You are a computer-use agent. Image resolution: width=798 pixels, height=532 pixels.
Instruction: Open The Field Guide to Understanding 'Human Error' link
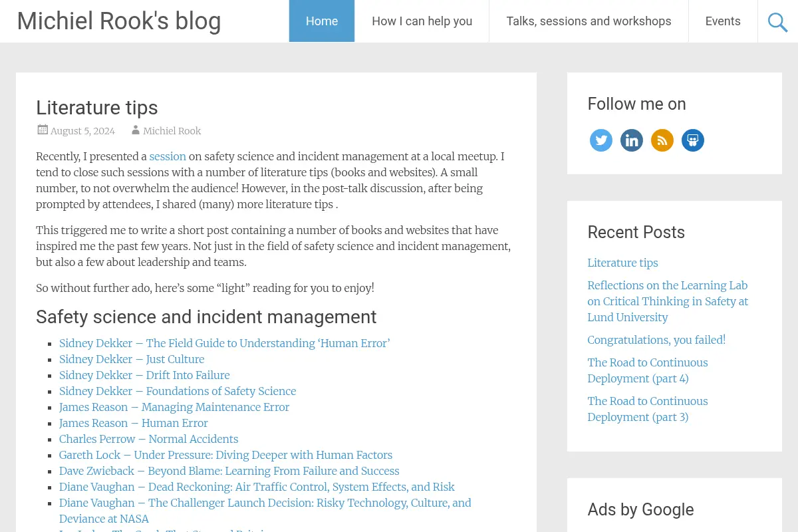click(x=225, y=343)
